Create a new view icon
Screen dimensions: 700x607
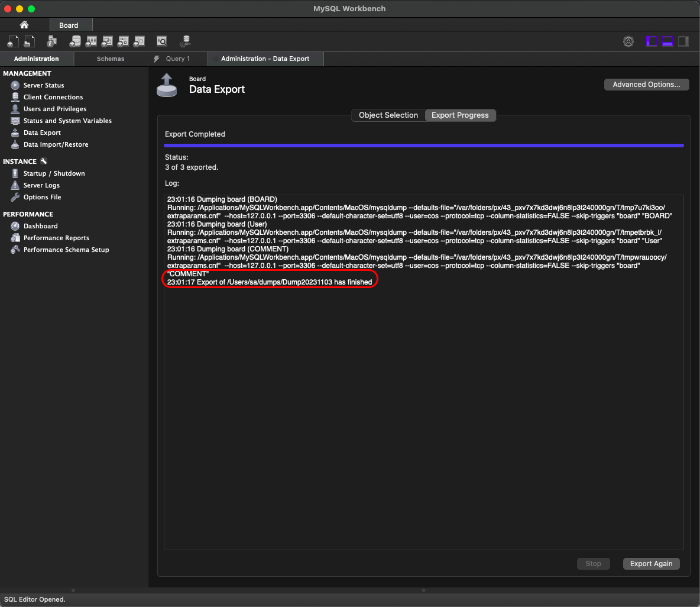[107, 41]
